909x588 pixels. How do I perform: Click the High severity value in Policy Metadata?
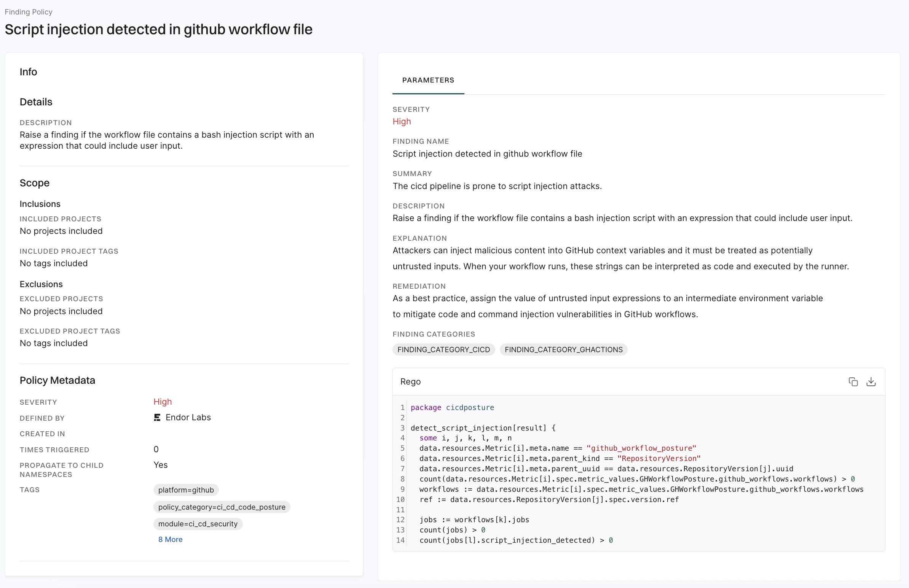pyautogui.click(x=163, y=402)
